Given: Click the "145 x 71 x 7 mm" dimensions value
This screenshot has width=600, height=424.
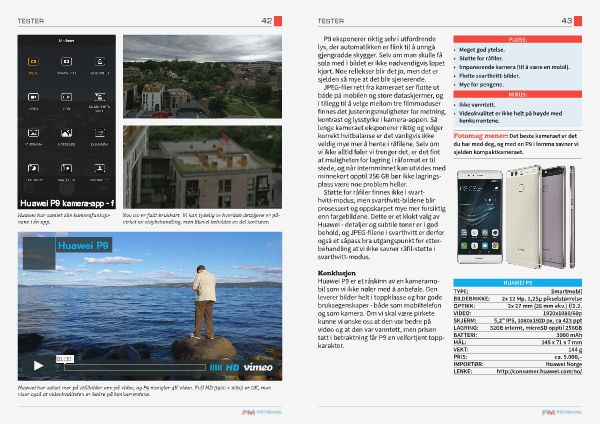Looking at the screenshot, I should pyautogui.click(x=562, y=342).
